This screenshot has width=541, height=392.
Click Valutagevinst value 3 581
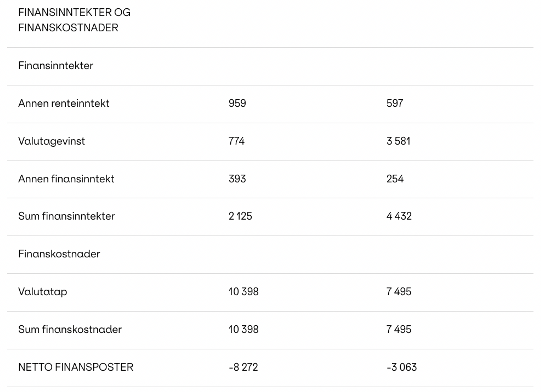(x=398, y=141)
